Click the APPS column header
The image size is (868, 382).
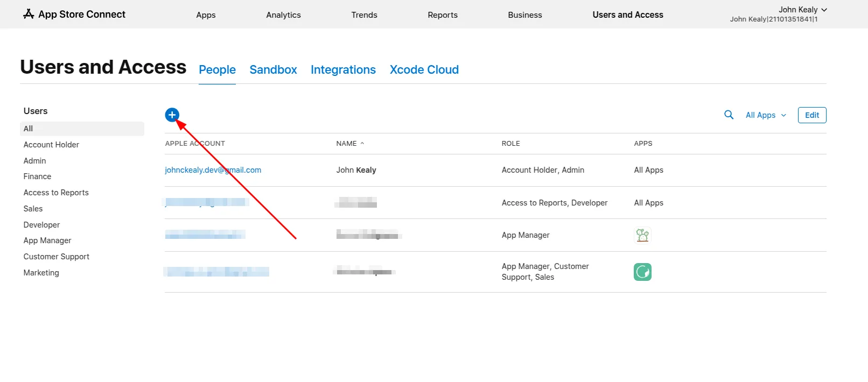coord(643,144)
